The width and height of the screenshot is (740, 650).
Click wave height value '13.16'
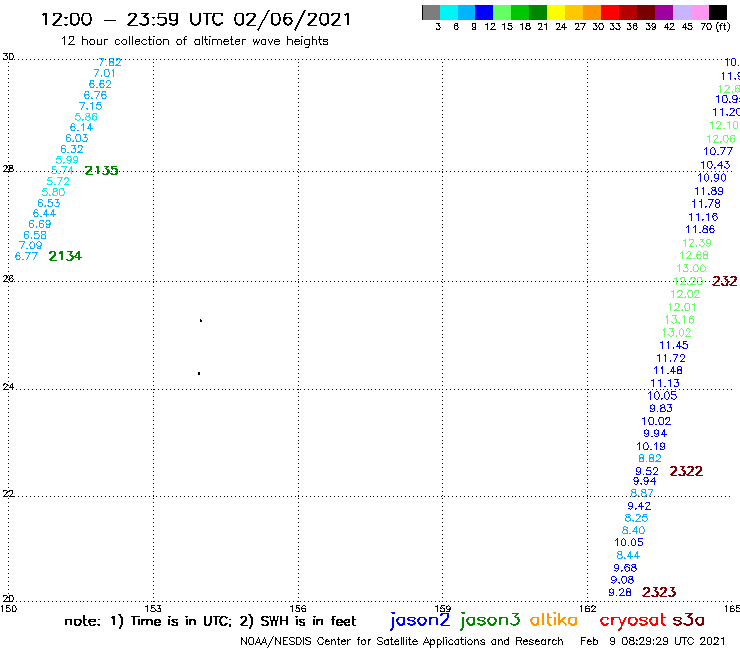pyautogui.click(x=680, y=320)
